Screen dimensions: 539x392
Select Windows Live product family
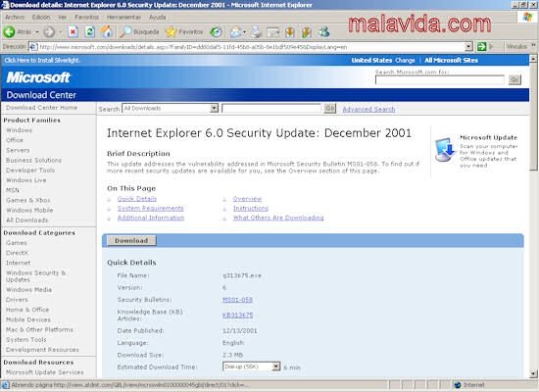tap(26, 180)
